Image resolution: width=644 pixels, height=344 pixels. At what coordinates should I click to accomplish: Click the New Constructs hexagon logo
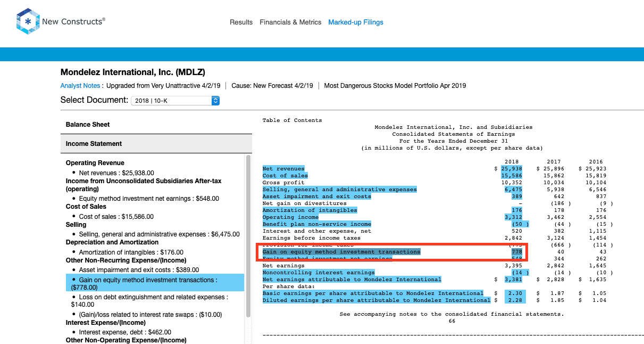[x=28, y=21]
